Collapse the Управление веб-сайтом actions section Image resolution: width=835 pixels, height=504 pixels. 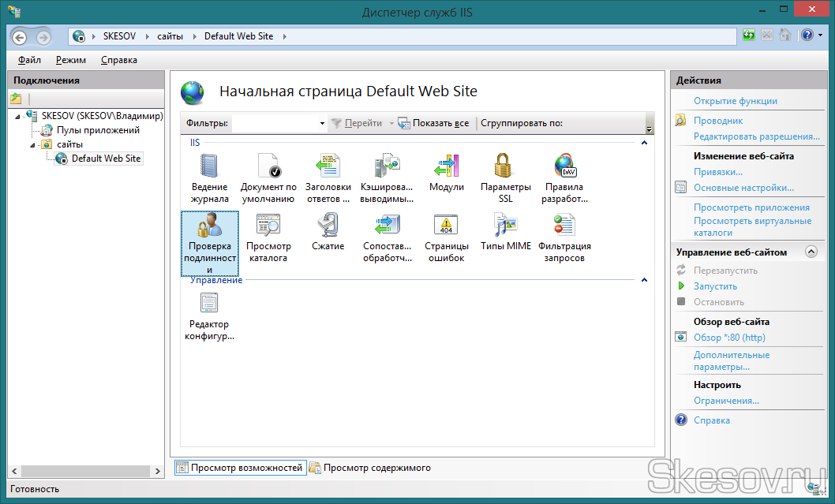[x=810, y=252]
